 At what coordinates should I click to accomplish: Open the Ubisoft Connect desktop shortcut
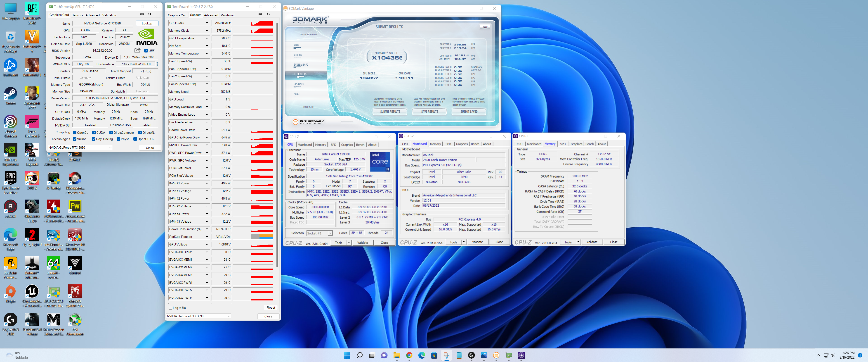pos(10,126)
